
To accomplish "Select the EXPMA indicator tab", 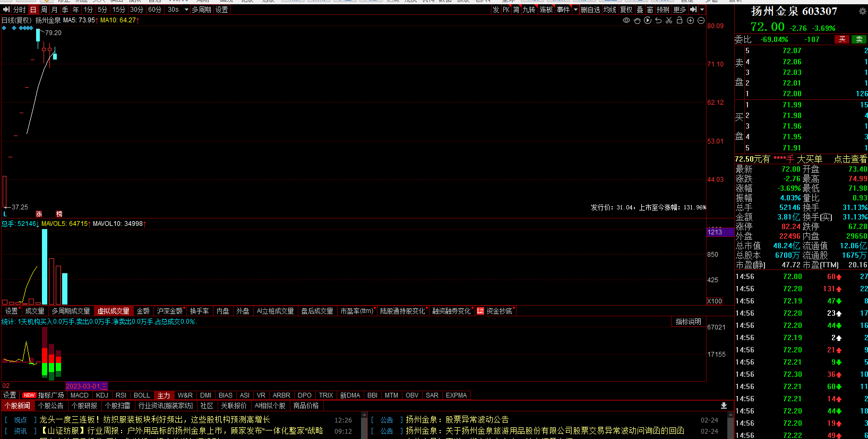I will [457, 395].
